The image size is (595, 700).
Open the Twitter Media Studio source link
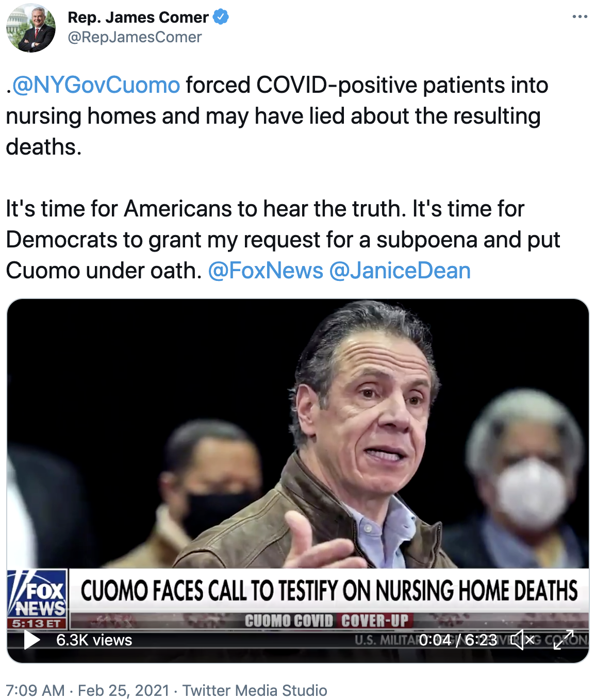255,690
